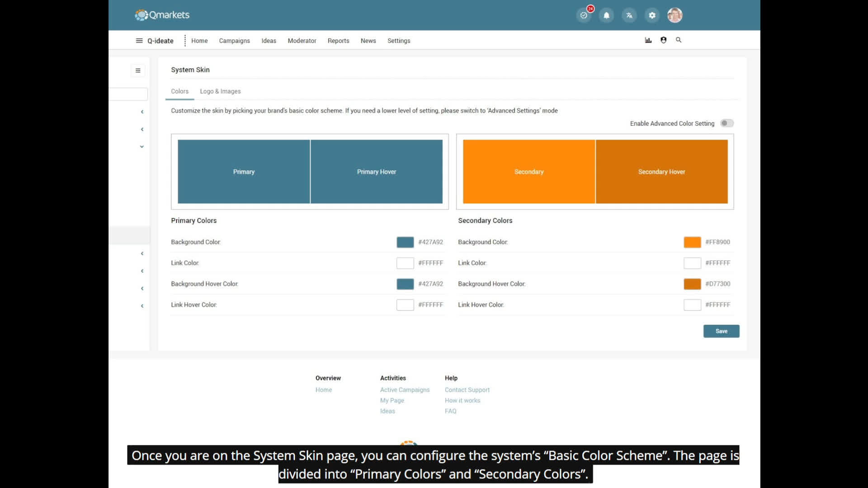This screenshot has height=488, width=868.
Task: Open the notifications bell
Action: tap(606, 15)
